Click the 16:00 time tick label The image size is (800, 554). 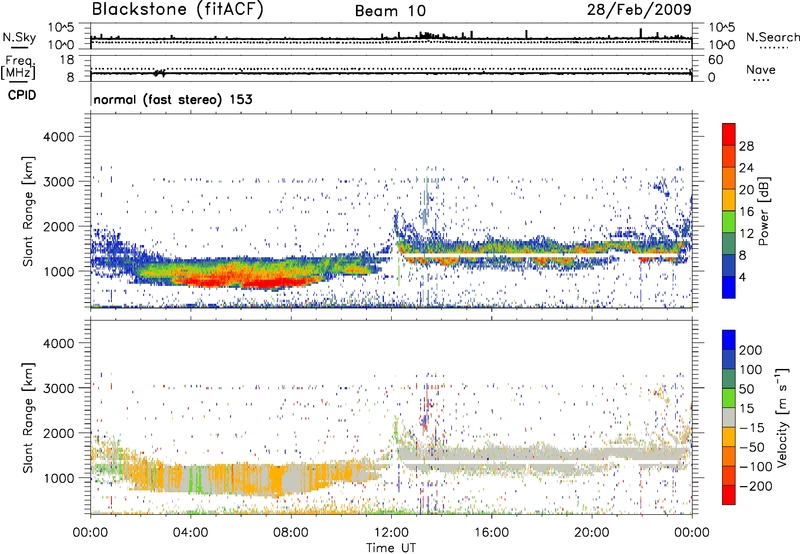(491, 533)
